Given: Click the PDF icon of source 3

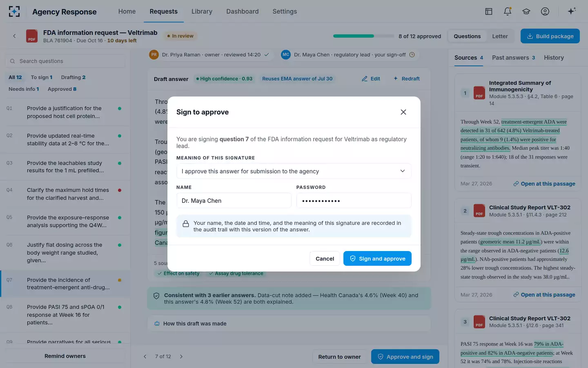Looking at the screenshot, I should [x=479, y=322].
